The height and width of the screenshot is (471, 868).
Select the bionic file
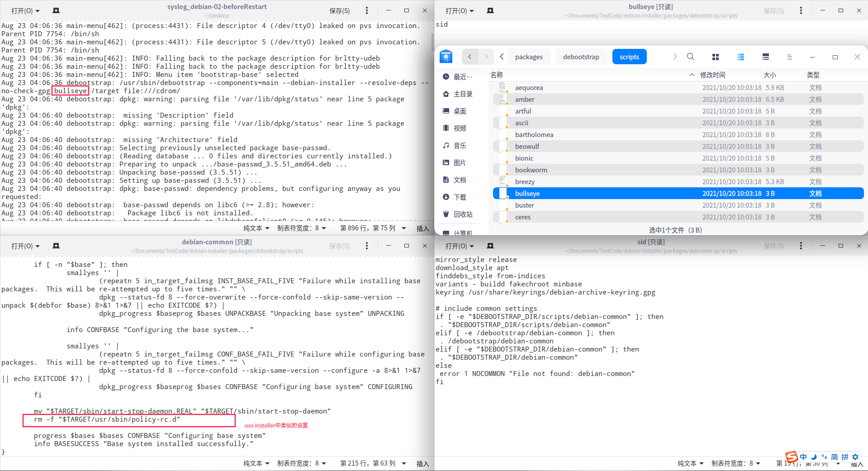click(x=678, y=158)
